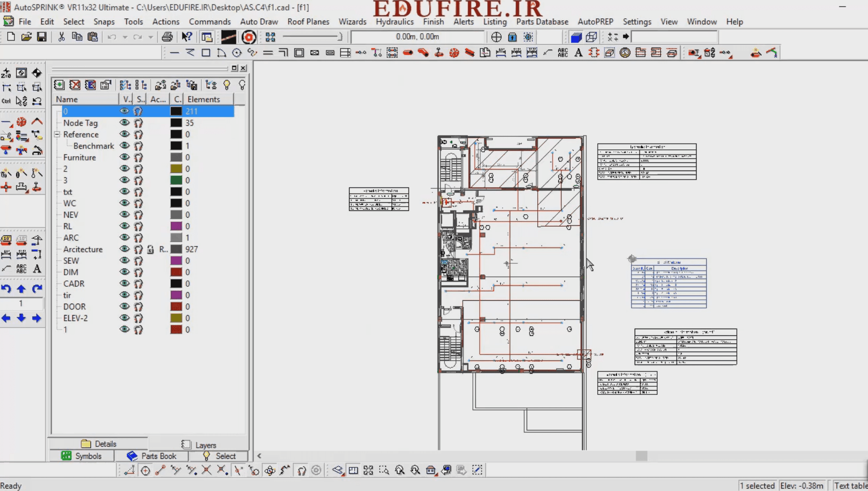The height and width of the screenshot is (491, 868).
Task: Click the wireframe cube view icon
Action: (x=591, y=37)
